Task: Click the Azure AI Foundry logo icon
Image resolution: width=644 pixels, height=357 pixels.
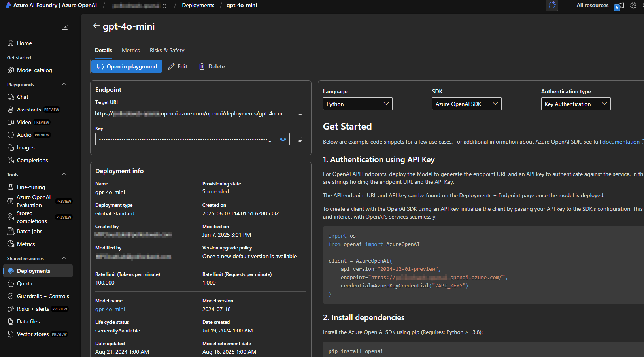Action: pos(8,5)
